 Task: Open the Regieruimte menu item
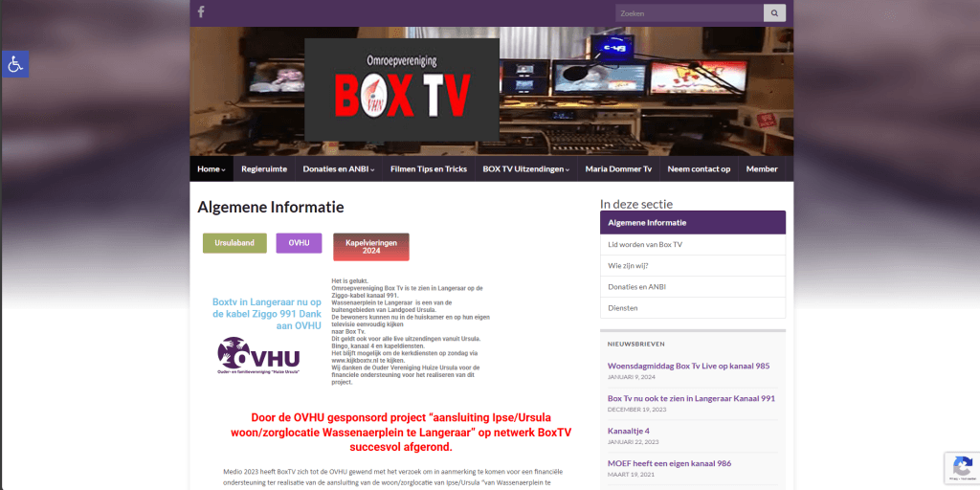click(264, 169)
